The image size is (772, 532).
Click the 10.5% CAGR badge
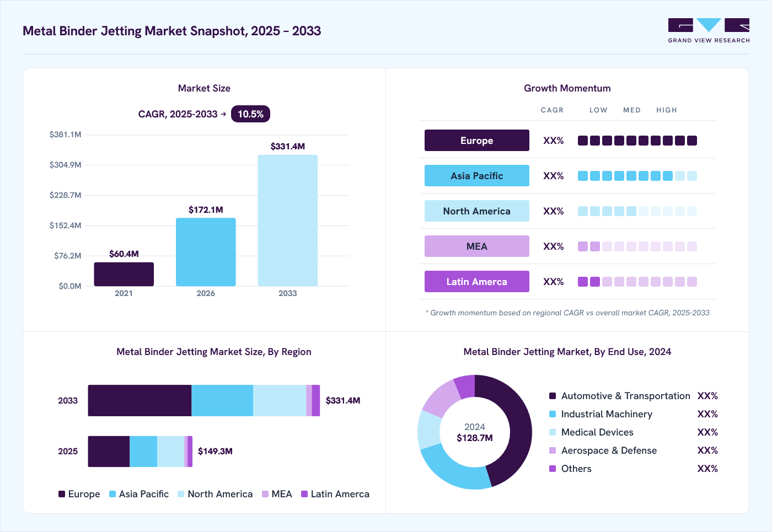250,114
